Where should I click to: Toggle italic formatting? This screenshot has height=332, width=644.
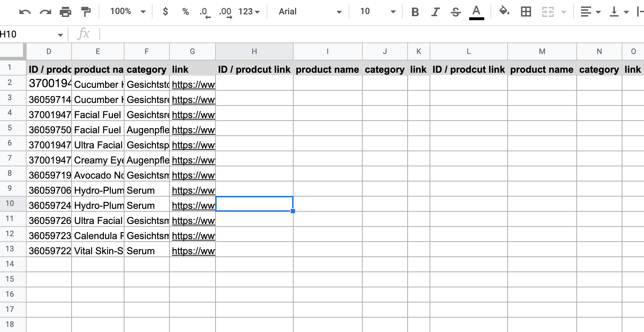435,12
